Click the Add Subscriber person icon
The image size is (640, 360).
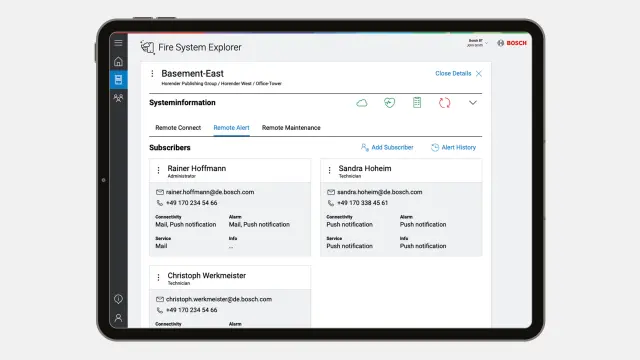pyautogui.click(x=364, y=147)
